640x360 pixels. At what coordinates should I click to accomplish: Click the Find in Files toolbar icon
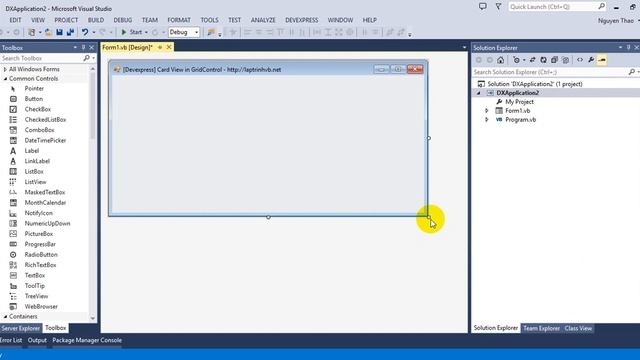pos(211,32)
